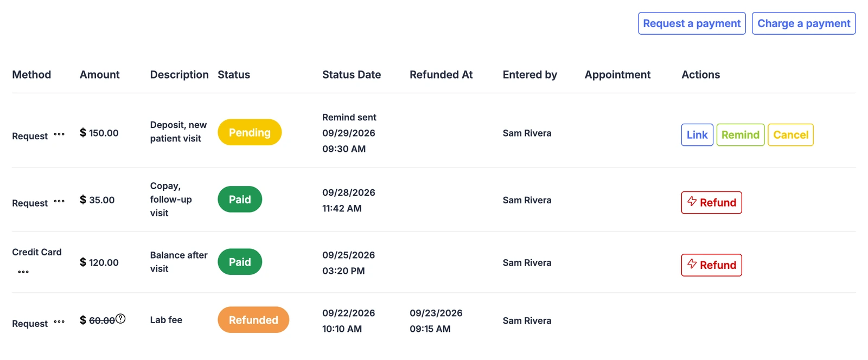This screenshot has height=360, width=868.
Task: Click the Status Date column header
Action: pyautogui.click(x=352, y=75)
